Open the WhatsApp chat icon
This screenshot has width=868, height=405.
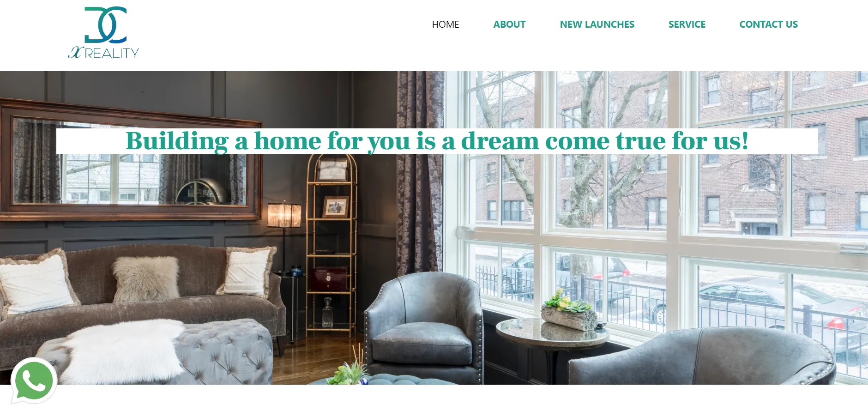coord(34,381)
